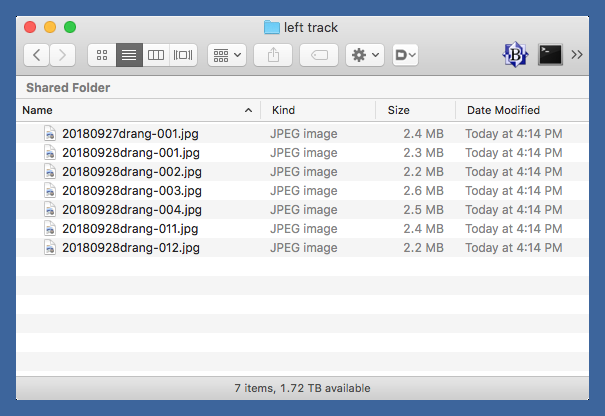The width and height of the screenshot is (605, 416).
Task: Launch BBEdit from the toolbar
Action: (515, 56)
